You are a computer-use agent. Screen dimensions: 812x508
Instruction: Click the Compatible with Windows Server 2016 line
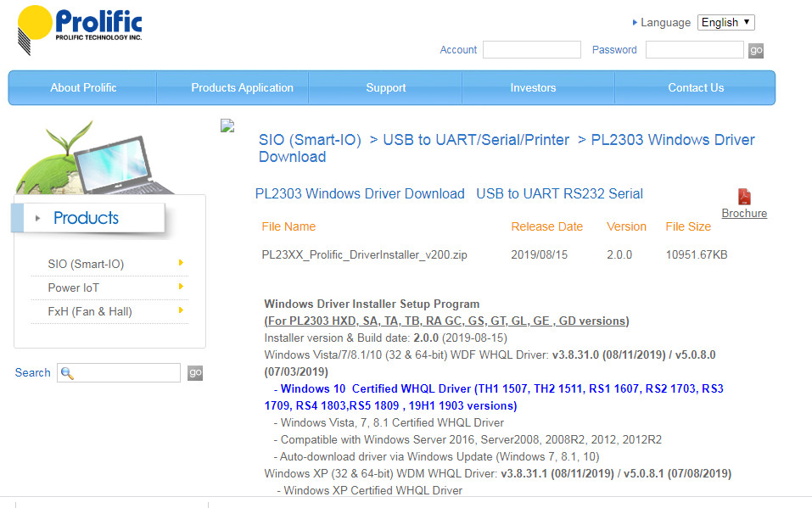point(468,439)
